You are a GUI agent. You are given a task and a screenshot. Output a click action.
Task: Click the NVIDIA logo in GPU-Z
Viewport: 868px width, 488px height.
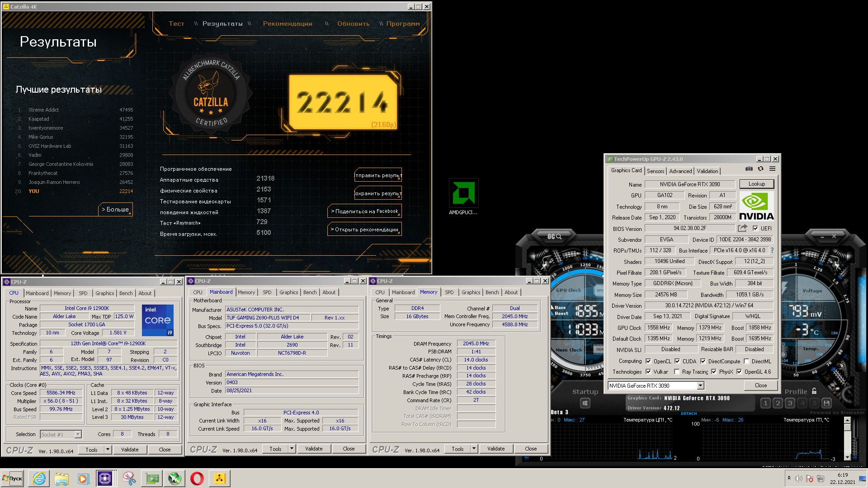click(x=756, y=206)
